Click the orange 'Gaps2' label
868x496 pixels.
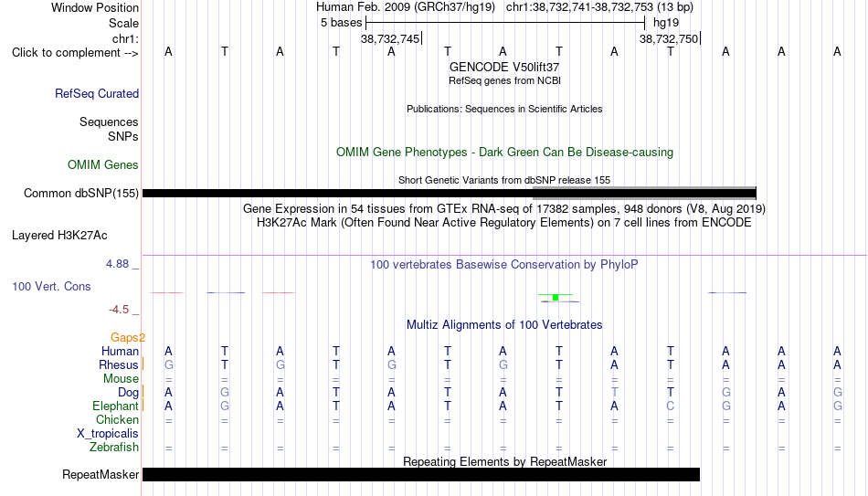coord(127,338)
